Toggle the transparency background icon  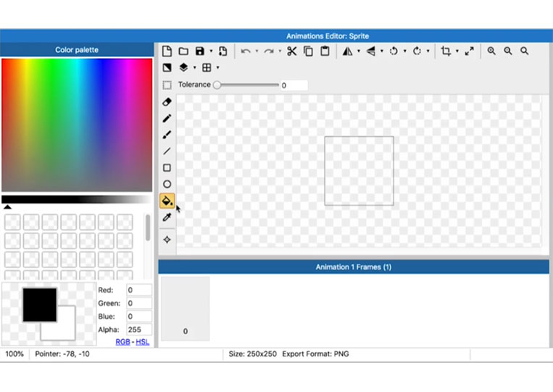(167, 67)
